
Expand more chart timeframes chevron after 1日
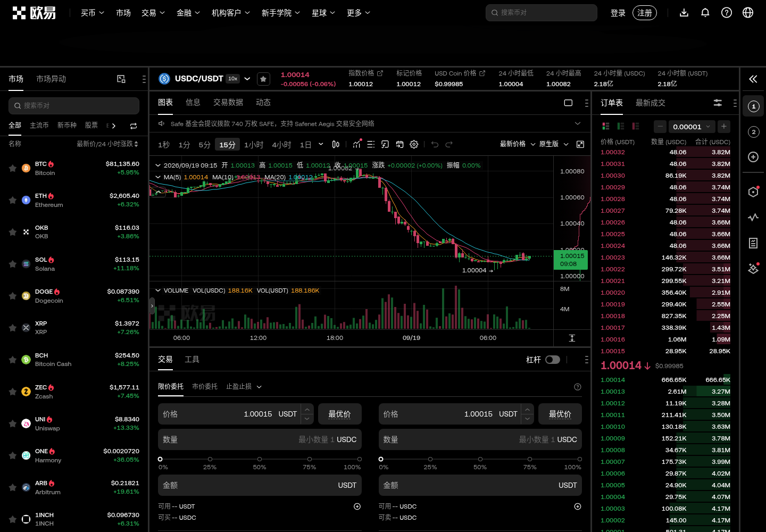pos(321,144)
